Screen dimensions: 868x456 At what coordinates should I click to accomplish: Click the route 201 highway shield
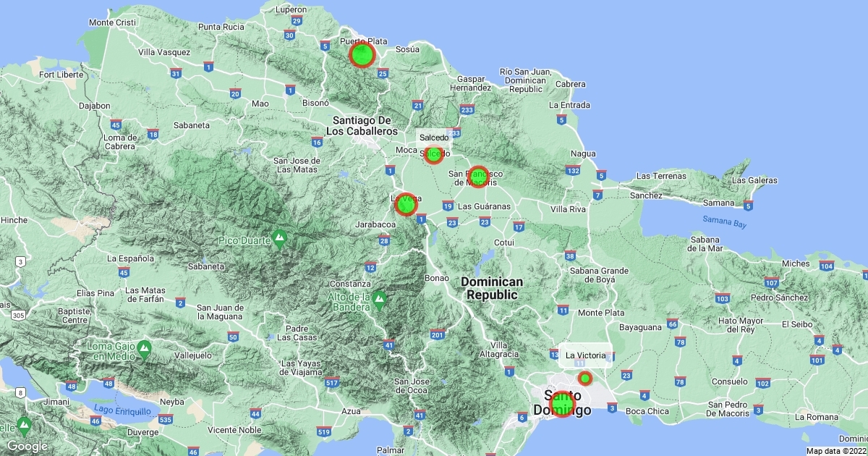437,334
